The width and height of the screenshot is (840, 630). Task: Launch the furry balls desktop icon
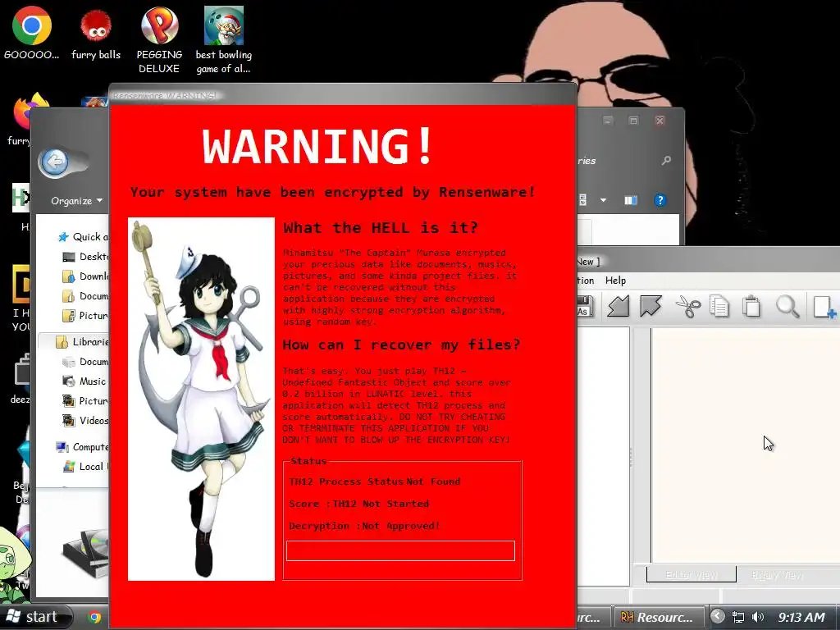tap(96, 33)
